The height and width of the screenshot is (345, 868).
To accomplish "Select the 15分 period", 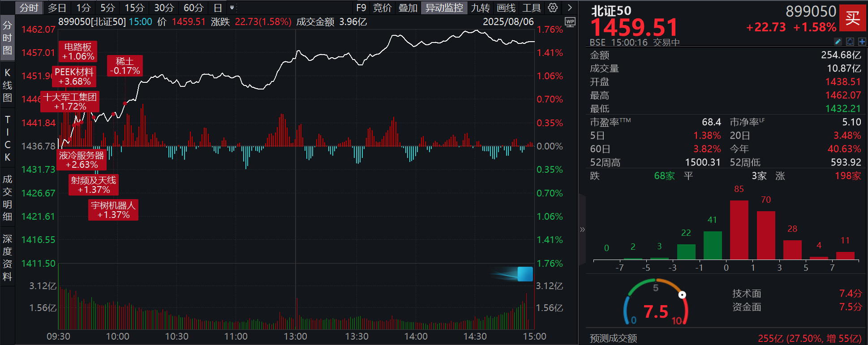I will 134,8.
